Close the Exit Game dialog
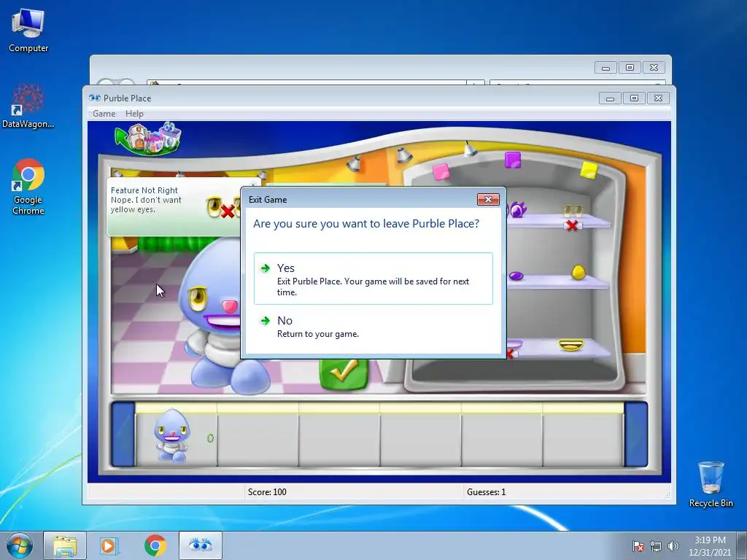 (488, 200)
